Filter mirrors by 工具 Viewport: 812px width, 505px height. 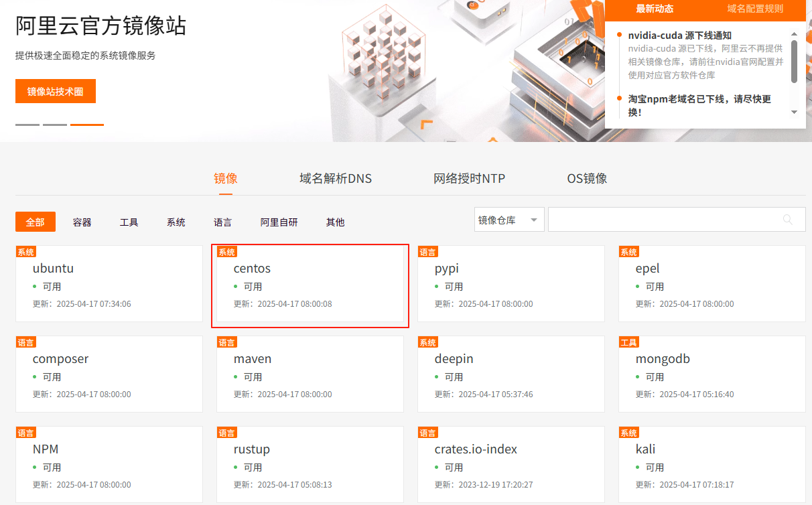[129, 222]
